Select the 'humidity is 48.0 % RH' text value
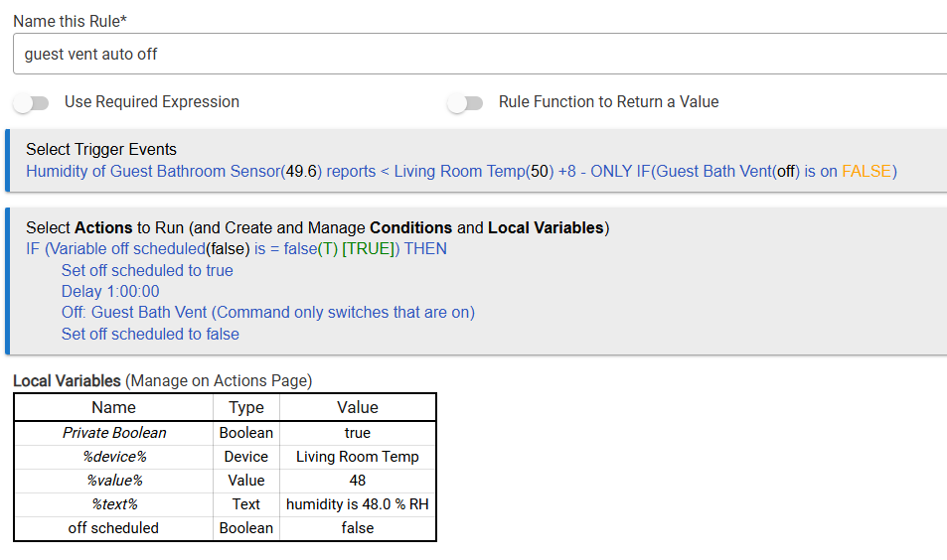The width and height of the screenshot is (947, 560). coord(358,504)
